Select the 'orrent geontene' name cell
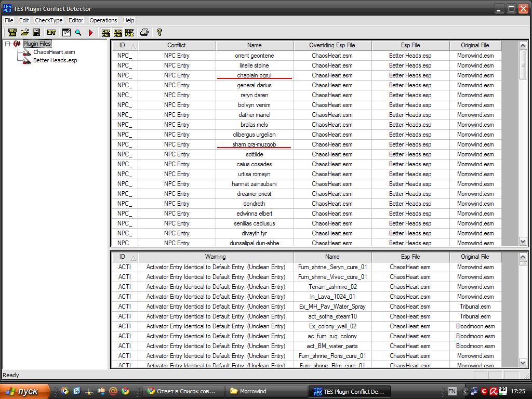 click(x=255, y=56)
